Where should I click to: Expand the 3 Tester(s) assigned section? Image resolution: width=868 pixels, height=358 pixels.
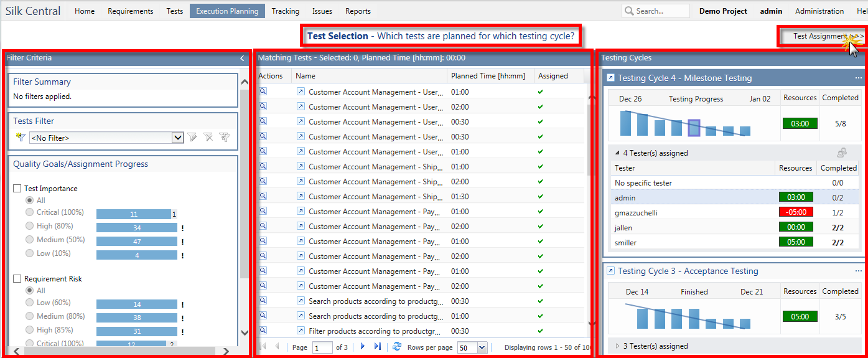[x=617, y=346]
